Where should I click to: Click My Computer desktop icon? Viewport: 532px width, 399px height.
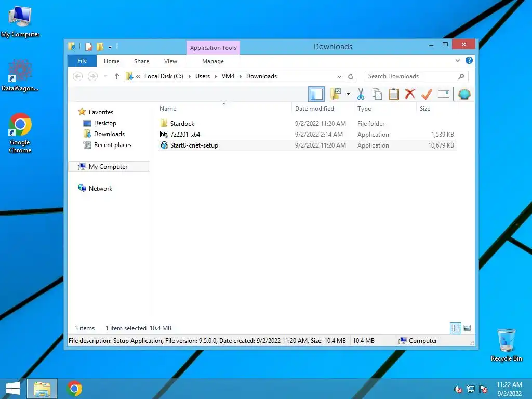pyautogui.click(x=20, y=22)
